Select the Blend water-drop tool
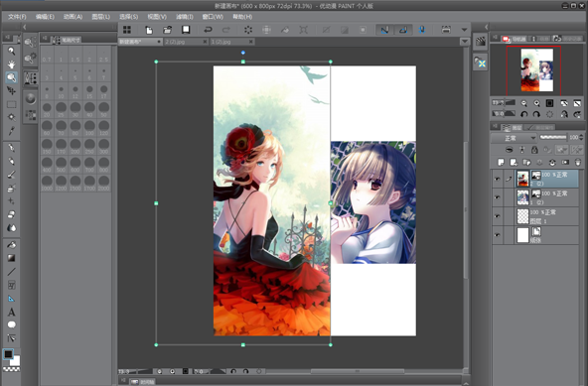Screen dimensions: 588x386 pos(11,228)
